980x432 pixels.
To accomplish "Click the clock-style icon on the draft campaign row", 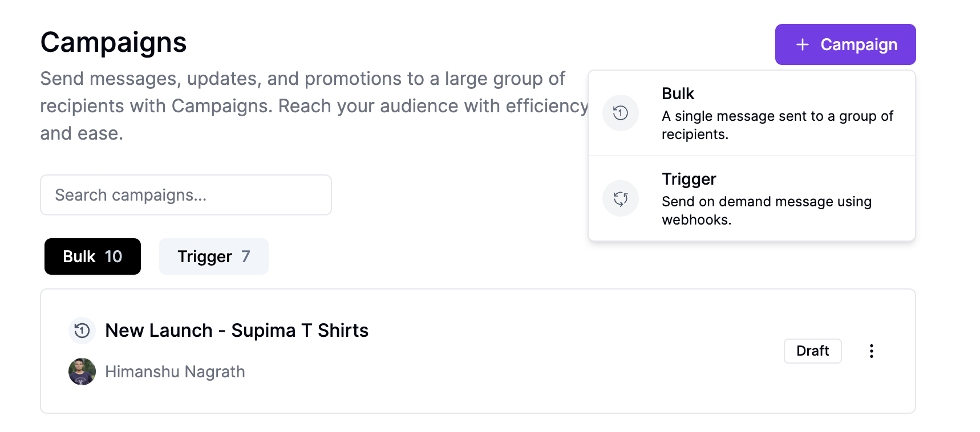I will [x=82, y=330].
